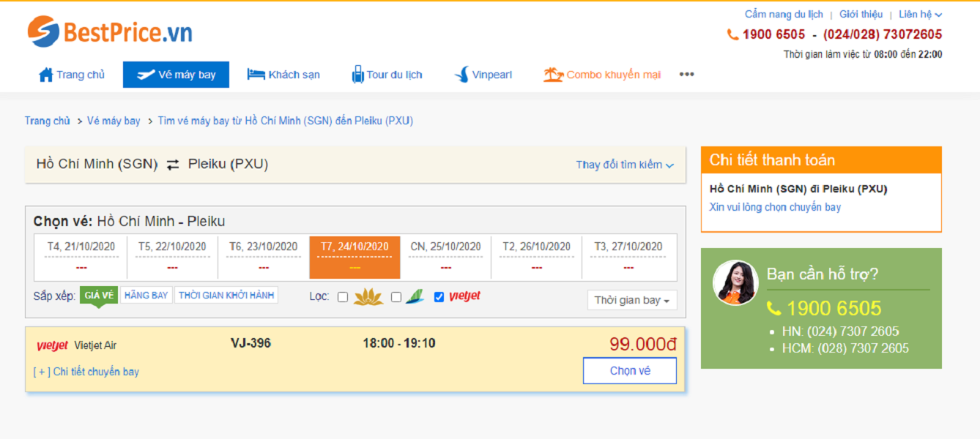Click (024/028) 73072605 header phone number
This screenshot has height=439, width=980.
pyautogui.click(x=883, y=34)
